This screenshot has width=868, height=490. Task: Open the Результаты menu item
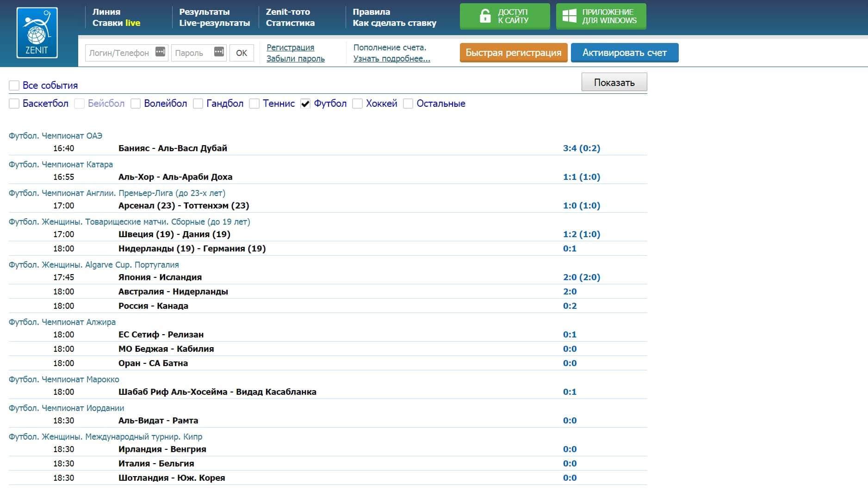(204, 12)
